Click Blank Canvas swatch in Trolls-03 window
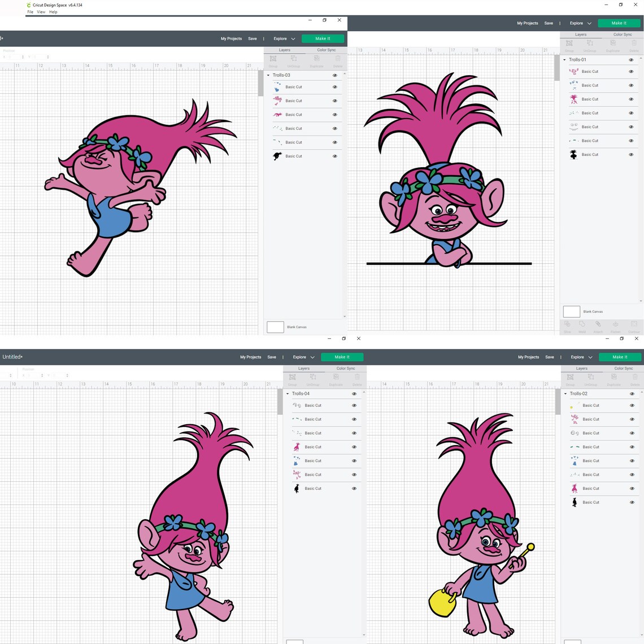The image size is (644, 644). [275, 327]
